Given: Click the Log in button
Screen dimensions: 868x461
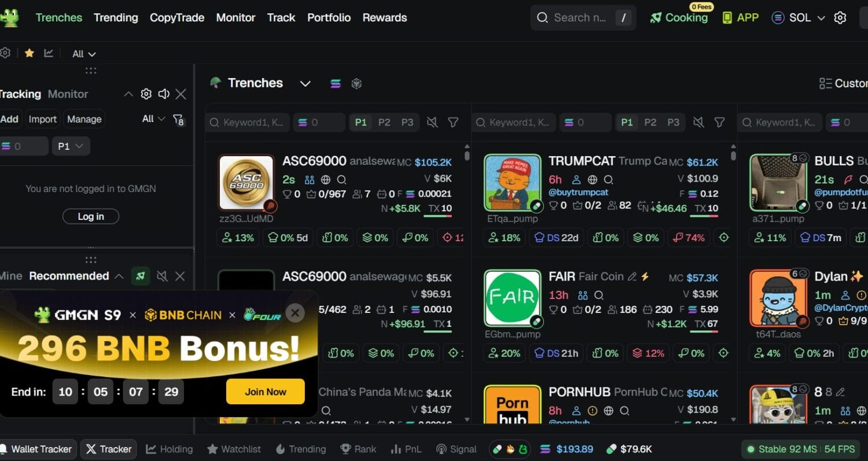Looking at the screenshot, I should 91,216.
